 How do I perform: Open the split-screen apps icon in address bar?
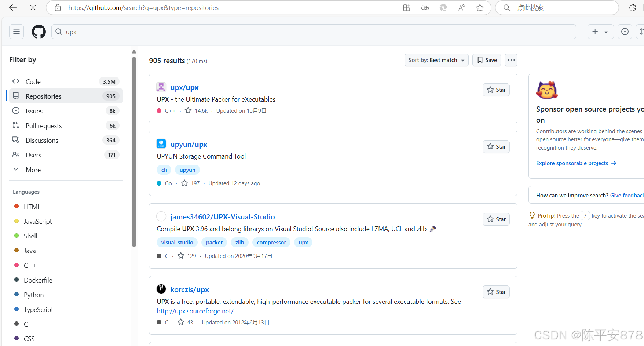(406, 8)
